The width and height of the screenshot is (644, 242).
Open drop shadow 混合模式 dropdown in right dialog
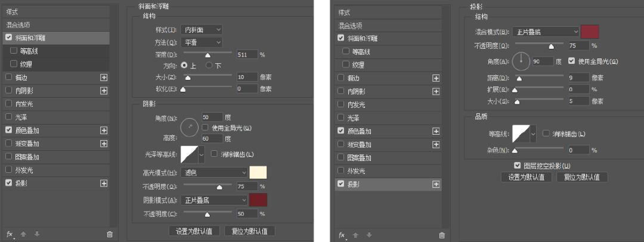tap(546, 31)
